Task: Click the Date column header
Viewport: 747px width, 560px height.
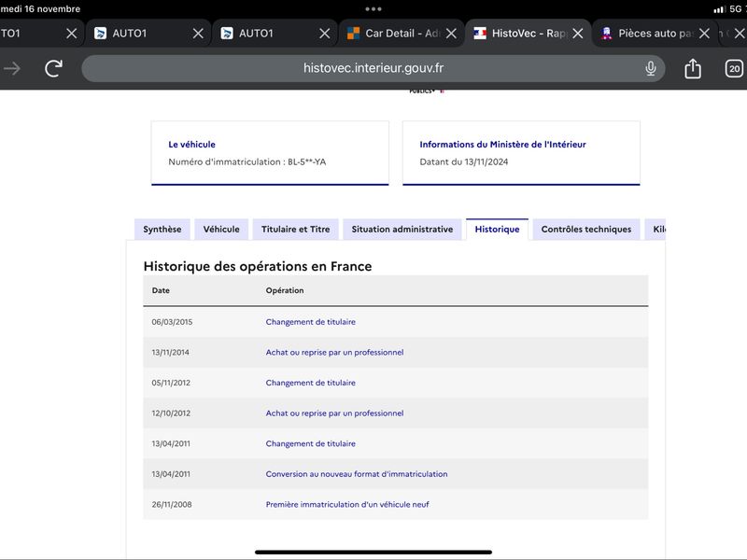Action: 161,290
